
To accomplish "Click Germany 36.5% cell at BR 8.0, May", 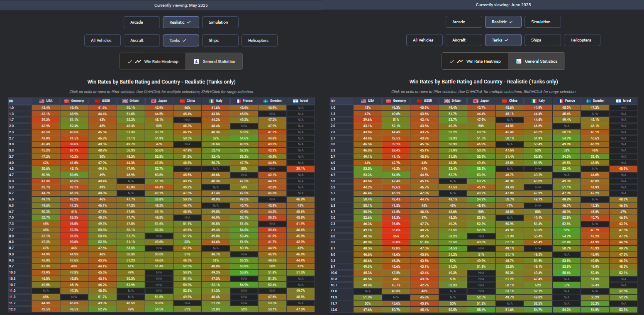I will click(74, 236).
